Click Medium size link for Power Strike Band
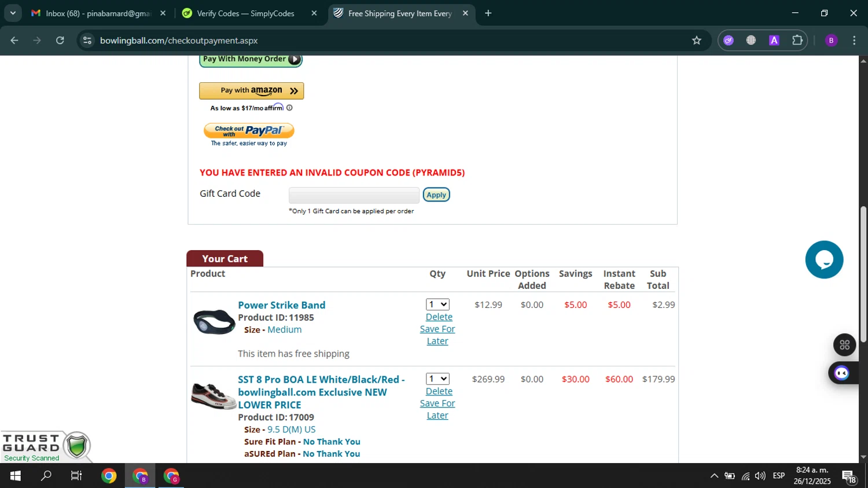The height and width of the screenshot is (488, 868). click(284, 329)
